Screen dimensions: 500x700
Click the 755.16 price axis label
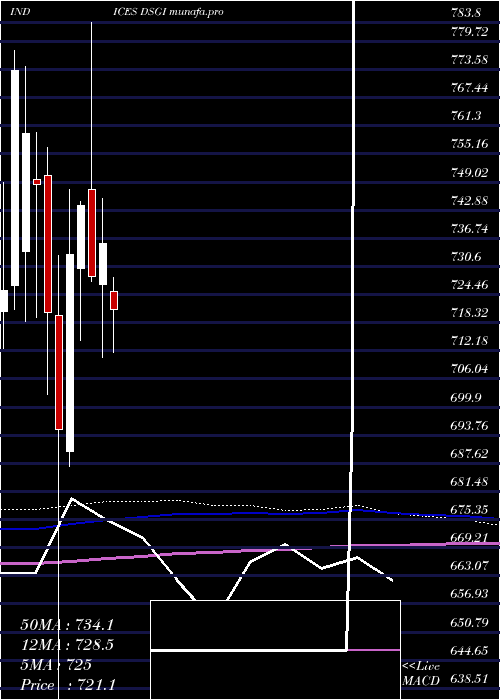pyautogui.click(x=469, y=144)
